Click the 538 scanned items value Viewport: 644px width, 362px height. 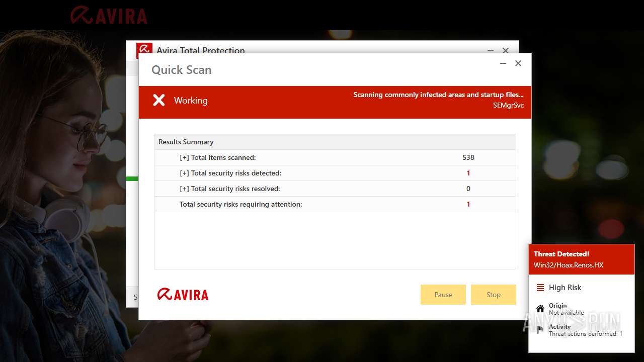(468, 157)
